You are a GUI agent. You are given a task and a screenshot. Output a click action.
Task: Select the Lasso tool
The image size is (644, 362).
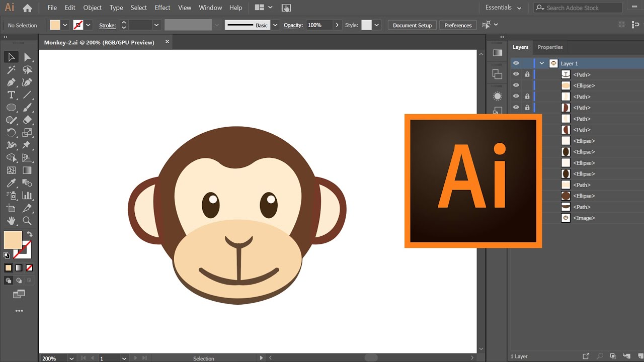pos(27,70)
